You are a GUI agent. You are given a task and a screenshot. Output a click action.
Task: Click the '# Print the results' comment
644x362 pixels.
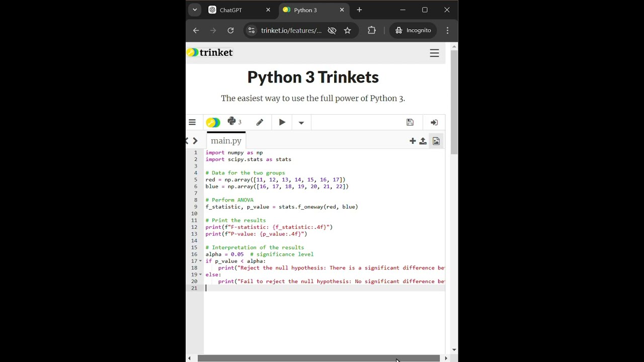[x=235, y=220]
